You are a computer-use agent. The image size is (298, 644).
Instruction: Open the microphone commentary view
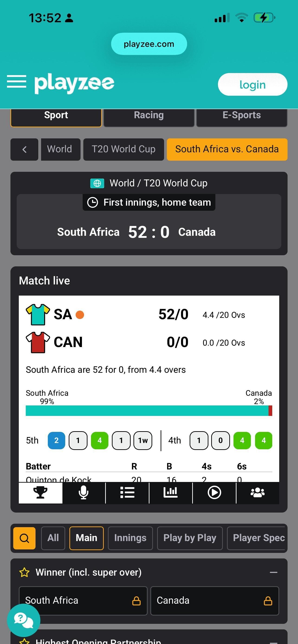[84, 492]
